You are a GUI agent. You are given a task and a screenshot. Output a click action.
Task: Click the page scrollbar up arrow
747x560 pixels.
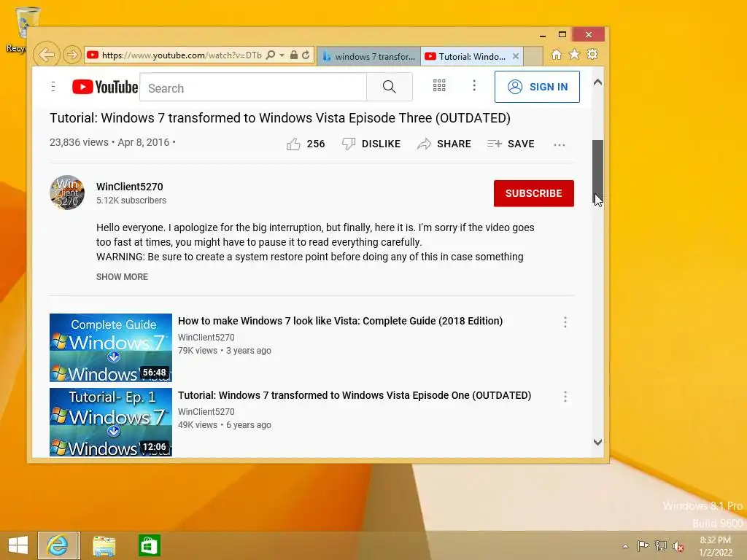tap(597, 82)
